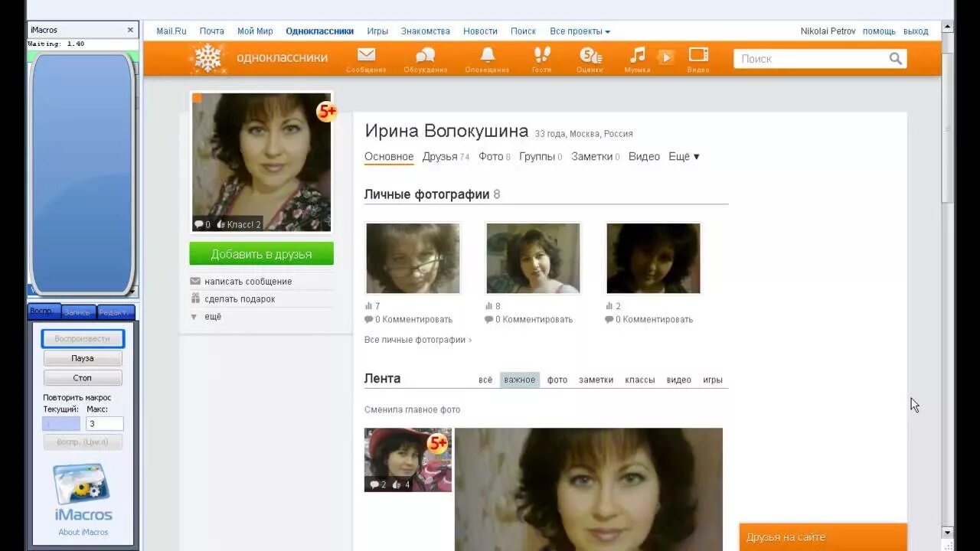This screenshot has height=551, width=980.
Task: Open Гости footprints icon
Action: (542, 55)
